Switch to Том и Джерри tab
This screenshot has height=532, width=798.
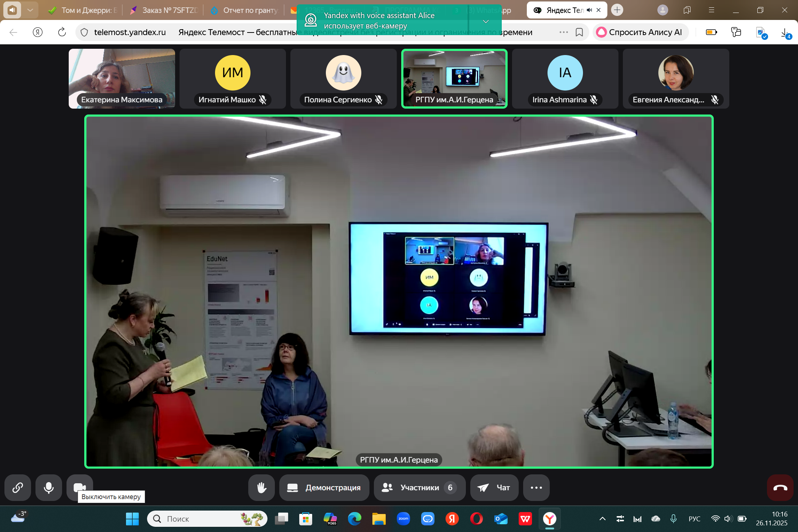84,10
